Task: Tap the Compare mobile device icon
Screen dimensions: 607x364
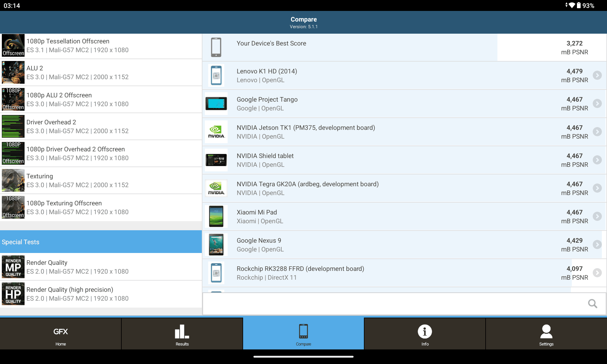Action: (x=303, y=331)
